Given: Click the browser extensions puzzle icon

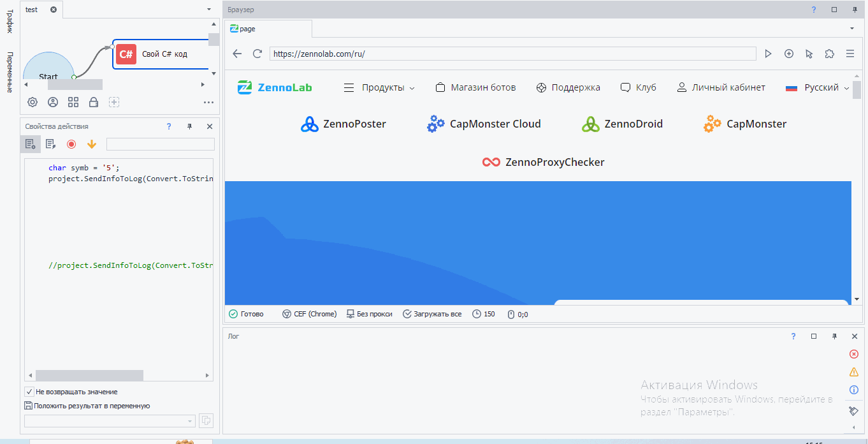Looking at the screenshot, I should (x=829, y=54).
